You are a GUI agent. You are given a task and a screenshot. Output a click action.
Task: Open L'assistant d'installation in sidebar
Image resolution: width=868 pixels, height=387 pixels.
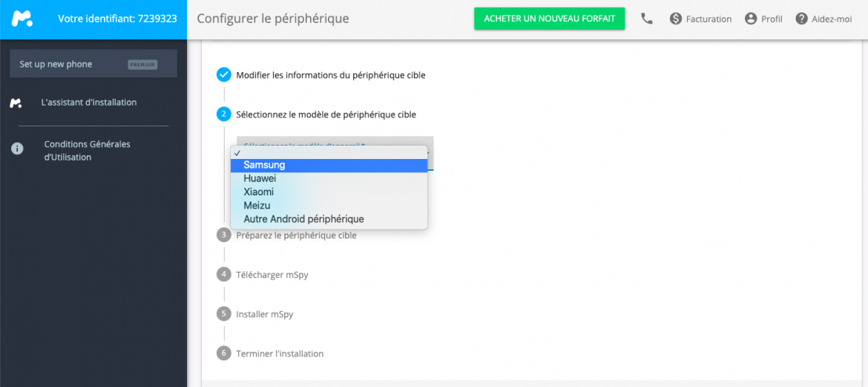[88, 103]
